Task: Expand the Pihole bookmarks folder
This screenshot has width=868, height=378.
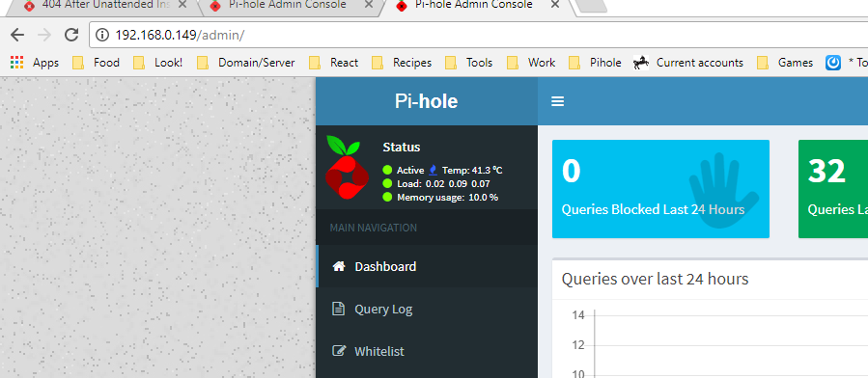Action: pos(595,63)
